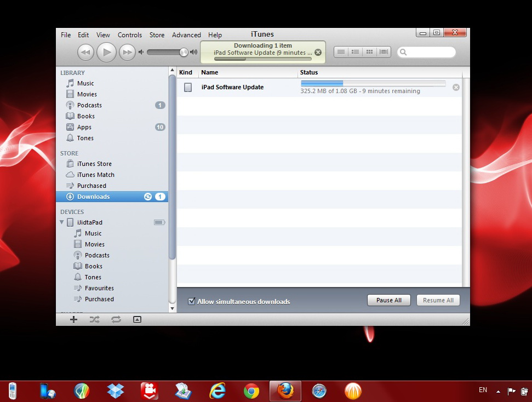Image resolution: width=532 pixels, height=402 pixels.
Task: Open Music under the iJidtaPad device
Action: point(112,233)
